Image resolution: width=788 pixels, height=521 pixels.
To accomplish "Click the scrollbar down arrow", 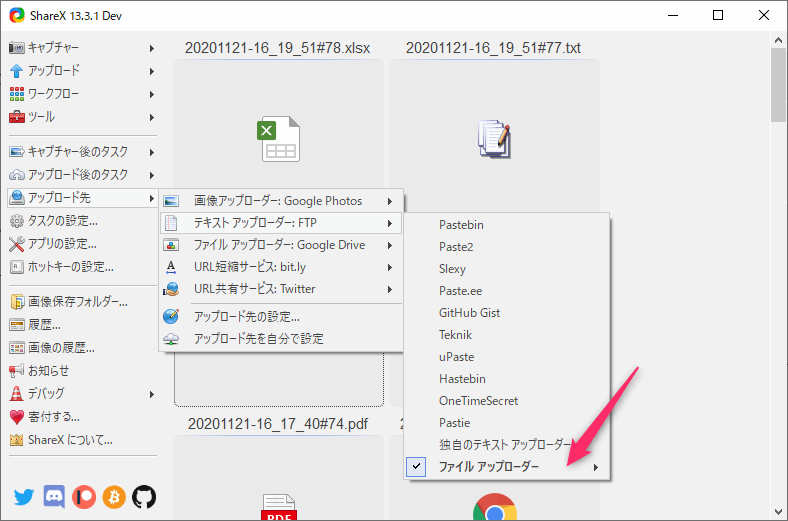I will pos(778,512).
